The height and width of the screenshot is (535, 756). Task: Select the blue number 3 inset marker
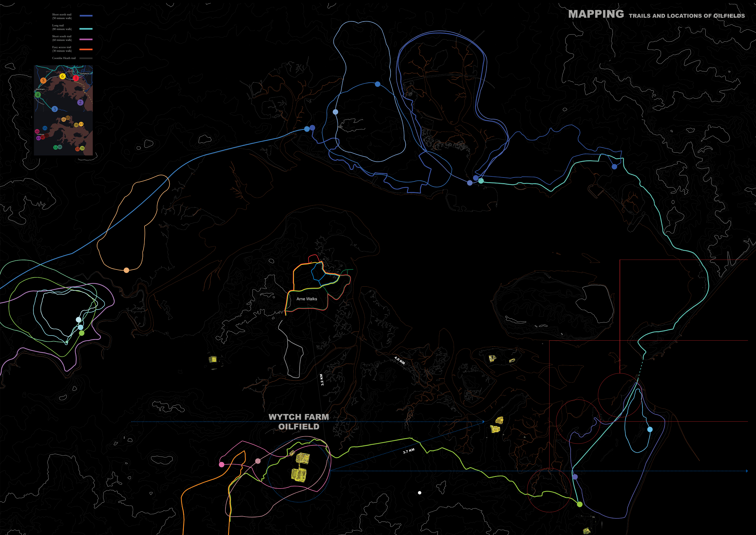coord(55,109)
